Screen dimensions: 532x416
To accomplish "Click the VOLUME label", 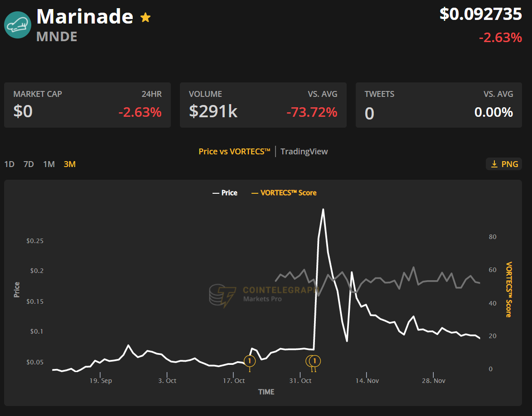I will click(205, 94).
